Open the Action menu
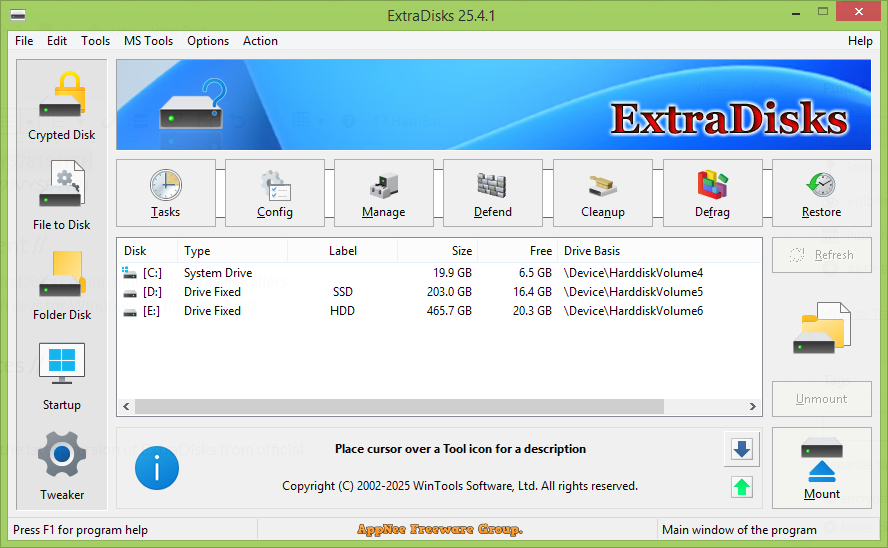 [260, 41]
